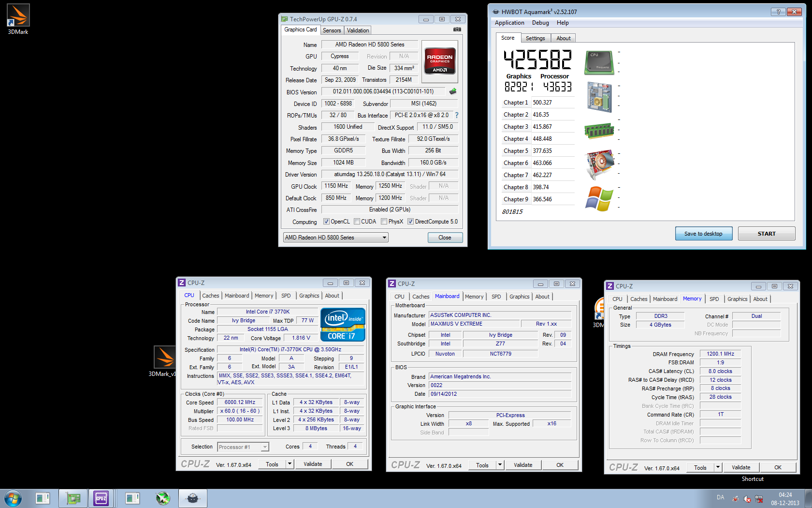Open the Settings tab in Aquamark

coord(535,38)
